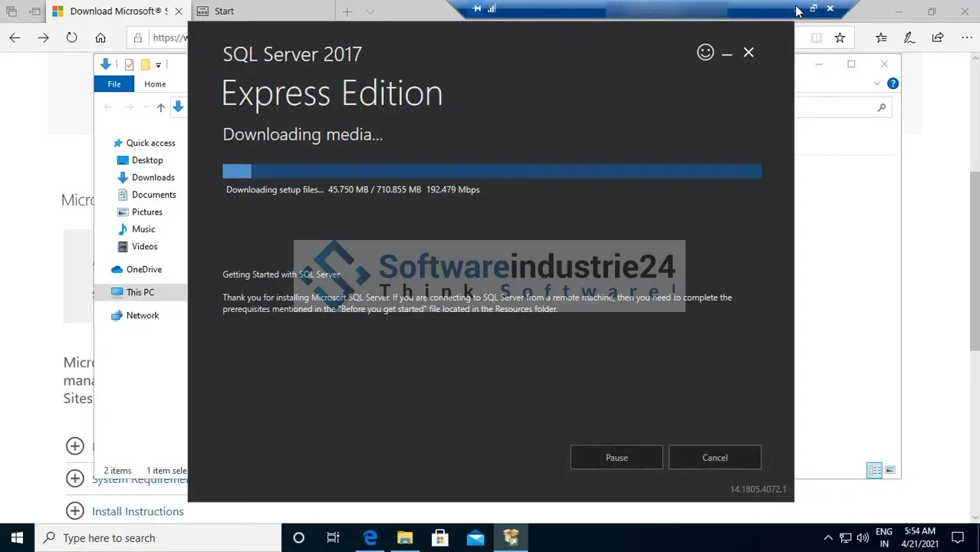Open the Edge favorites hub icon
The width and height of the screenshot is (980, 552).
[x=881, y=38]
